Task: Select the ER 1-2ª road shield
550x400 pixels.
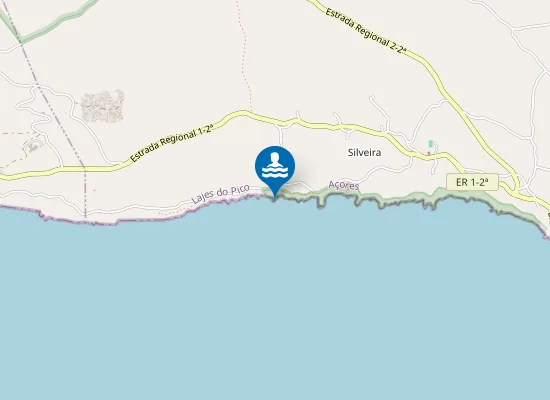Action: click(x=472, y=182)
